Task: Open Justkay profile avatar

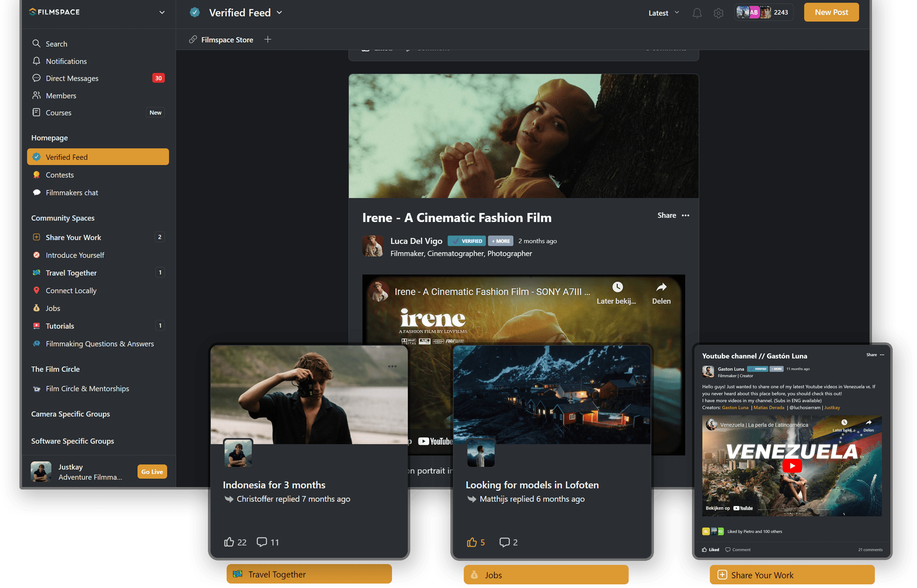Action: [x=41, y=472]
